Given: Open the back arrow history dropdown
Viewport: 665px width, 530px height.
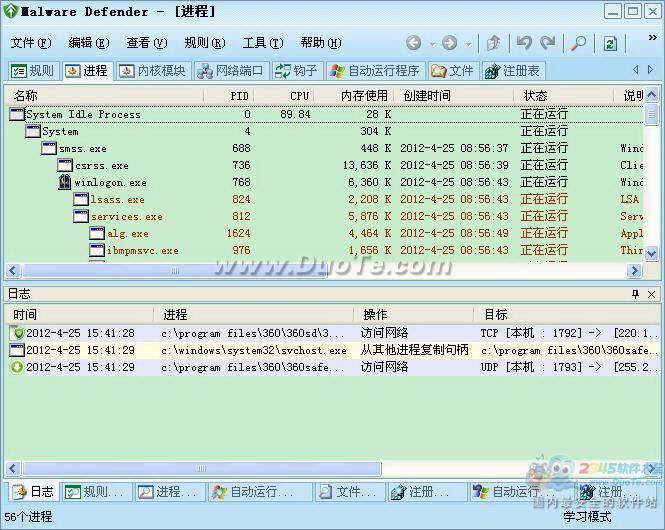Looking at the screenshot, I should click(432, 44).
